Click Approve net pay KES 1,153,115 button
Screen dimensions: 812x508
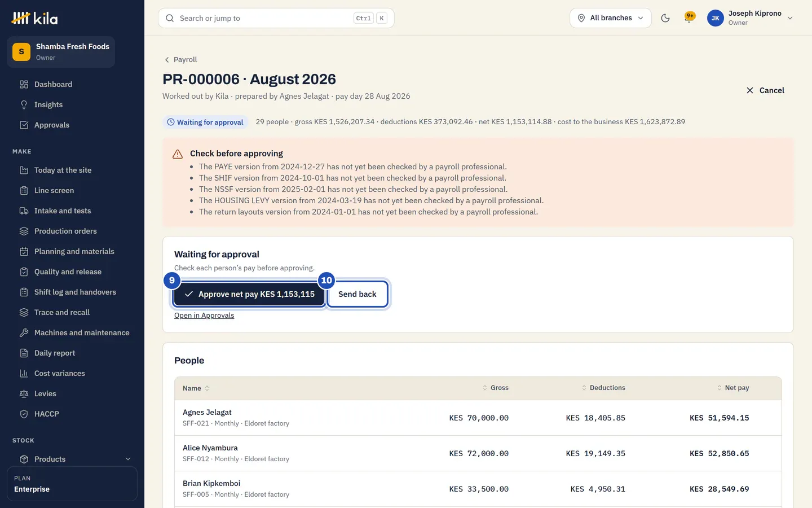pyautogui.click(x=249, y=294)
